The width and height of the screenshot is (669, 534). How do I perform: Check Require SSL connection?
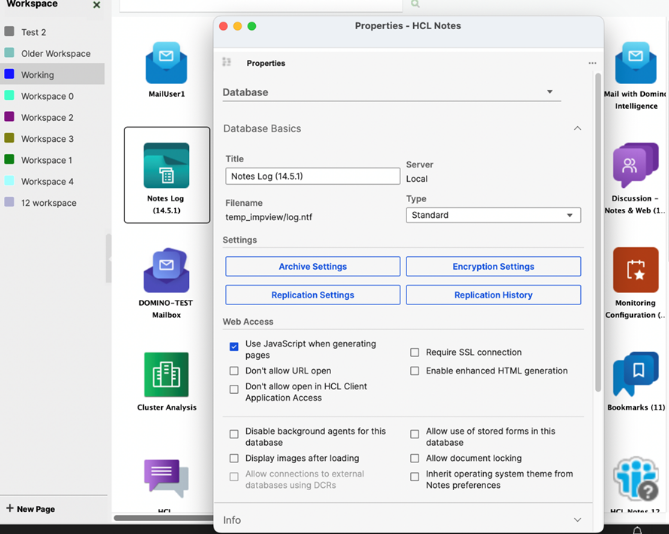click(x=414, y=352)
